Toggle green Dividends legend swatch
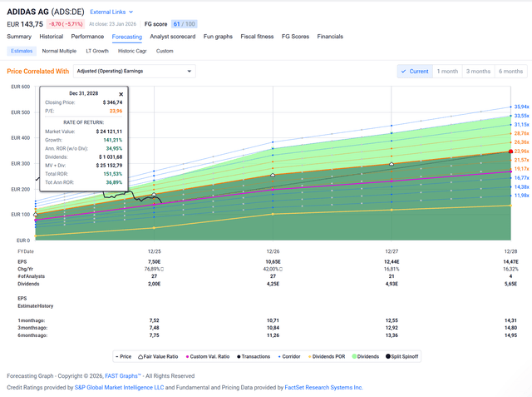Viewport: 532px width, 397px height. [x=354, y=356]
